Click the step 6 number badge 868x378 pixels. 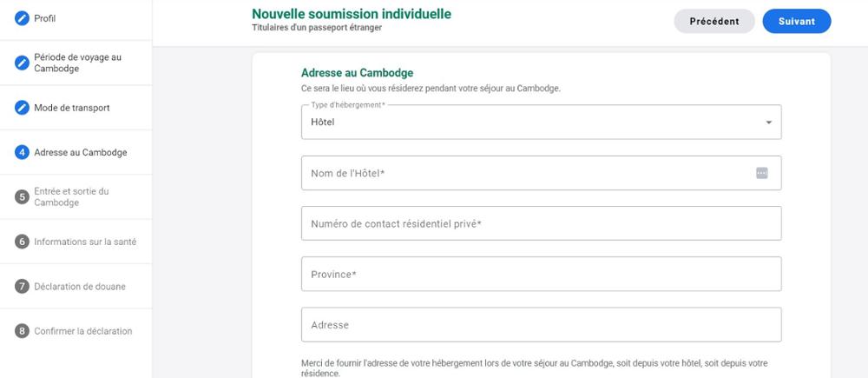[x=22, y=242]
